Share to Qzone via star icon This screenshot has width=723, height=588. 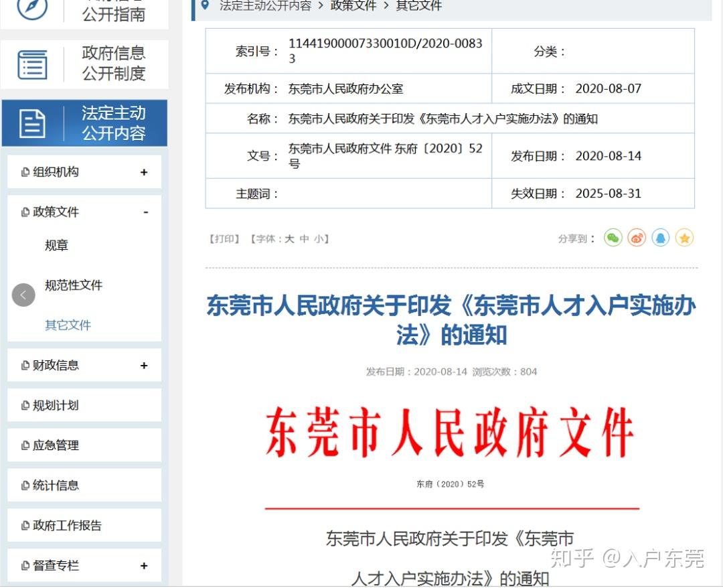point(684,238)
